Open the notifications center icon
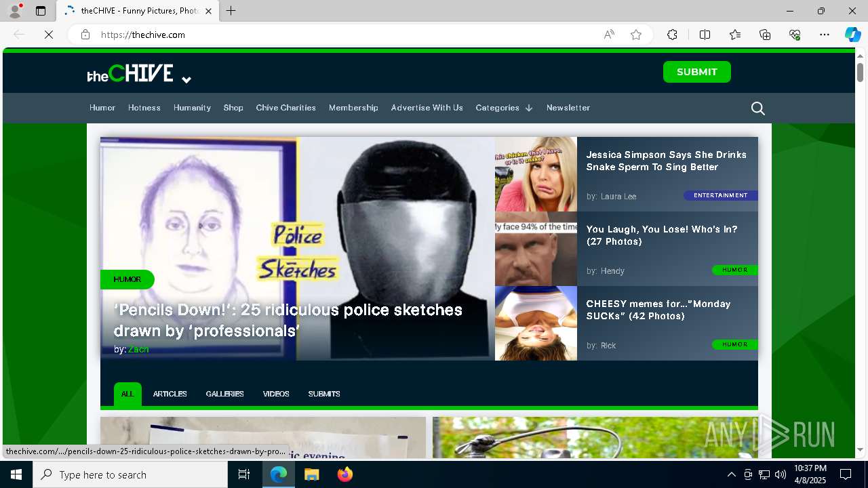868x488 pixels. pyautogui.click(x=846, y=474)
